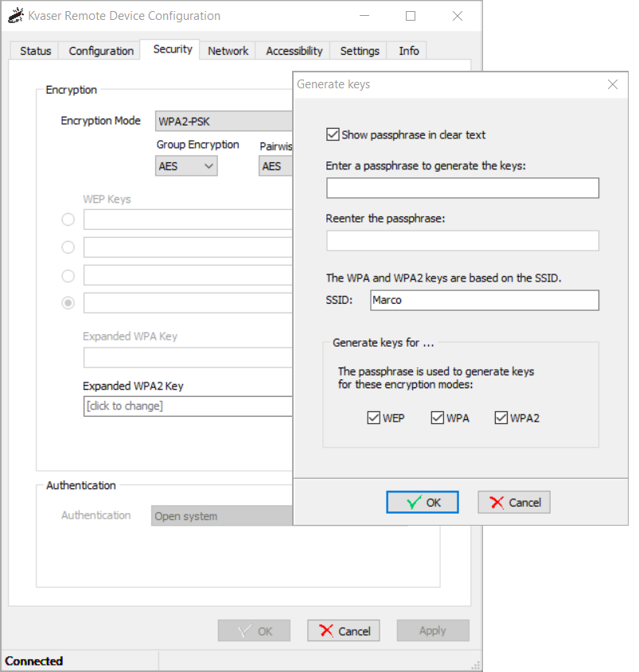
Task: Click the second WEP key input field
Action: 188,247
